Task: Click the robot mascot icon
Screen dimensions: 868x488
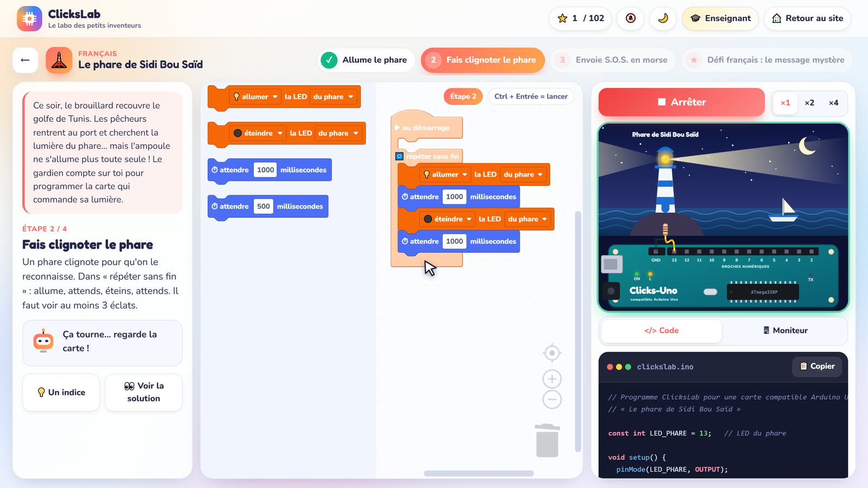Action: [43, 341]
